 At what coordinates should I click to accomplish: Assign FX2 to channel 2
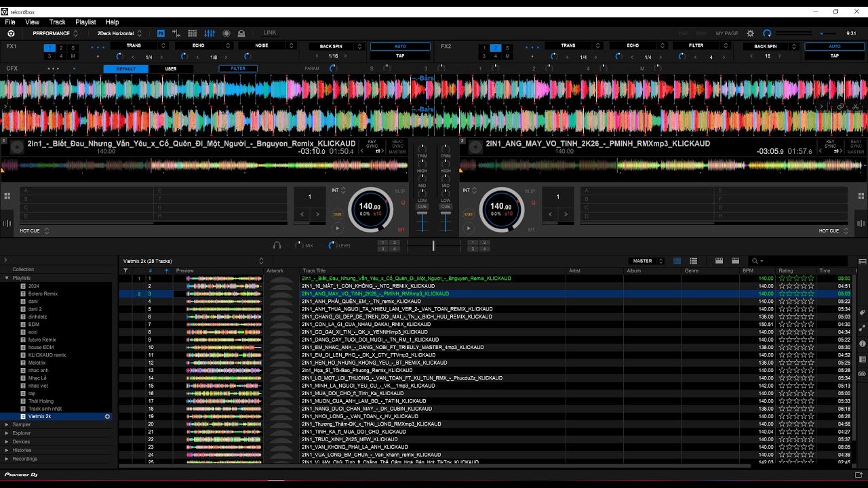point(496,48)
